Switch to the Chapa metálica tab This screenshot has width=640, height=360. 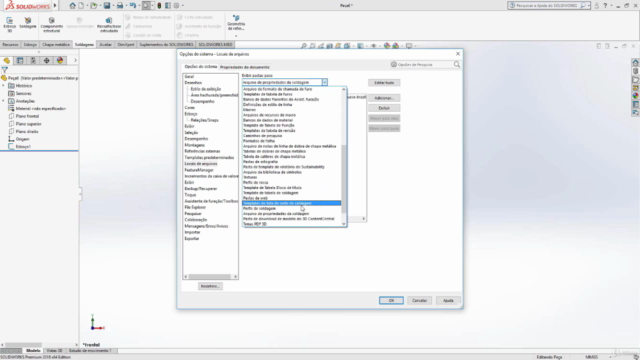pos(56,44)
